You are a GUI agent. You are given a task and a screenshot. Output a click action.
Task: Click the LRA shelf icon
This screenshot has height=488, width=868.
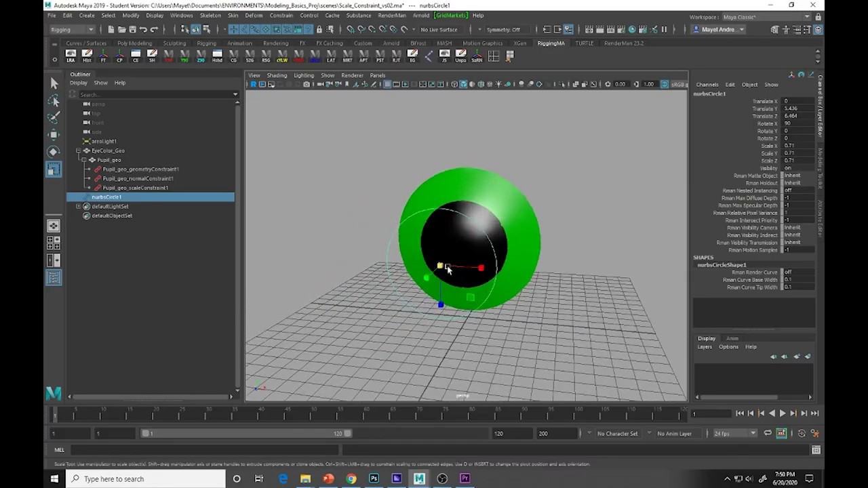pyautogui.click(x=71, y=56)
